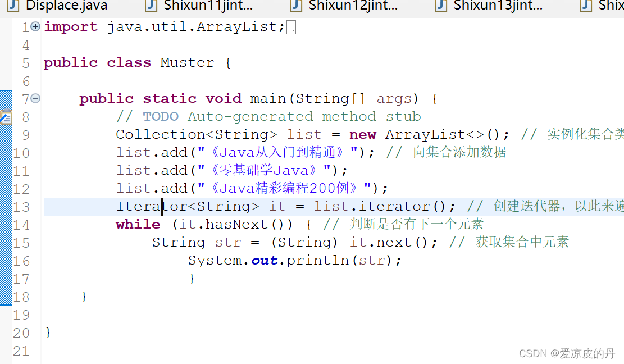Click the small box glyph after the import statement

(291, 26)
